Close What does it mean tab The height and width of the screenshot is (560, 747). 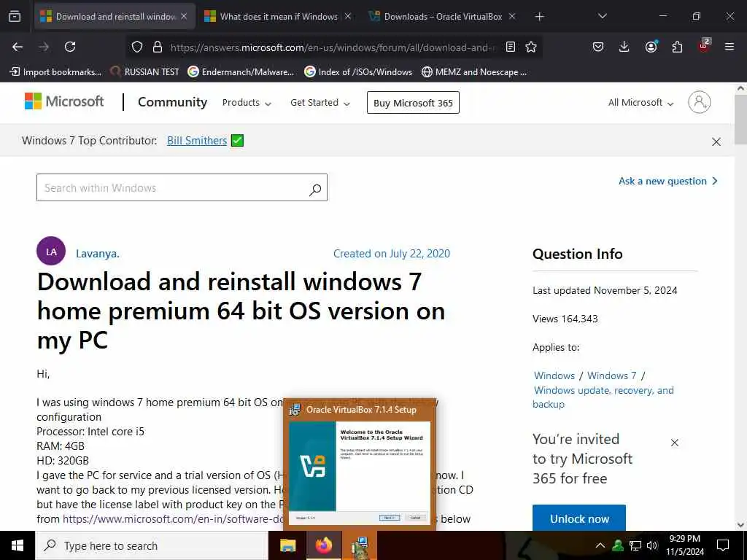348,17
